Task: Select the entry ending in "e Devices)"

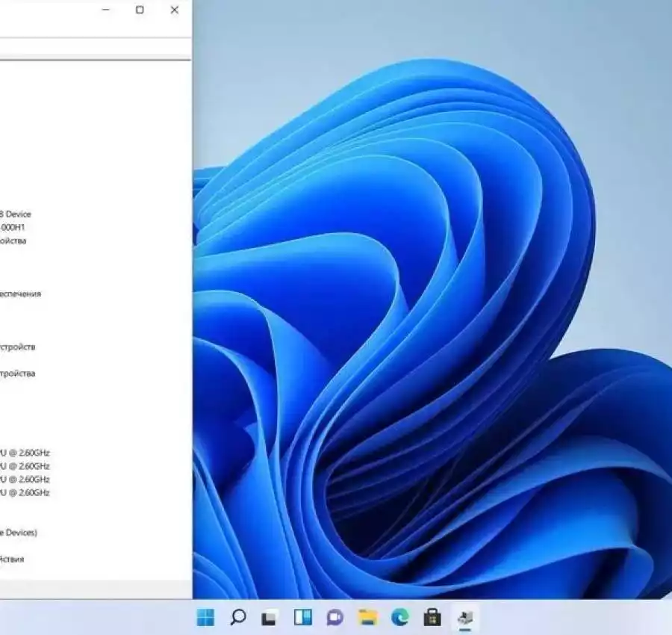Action: [x=18, y=533]
